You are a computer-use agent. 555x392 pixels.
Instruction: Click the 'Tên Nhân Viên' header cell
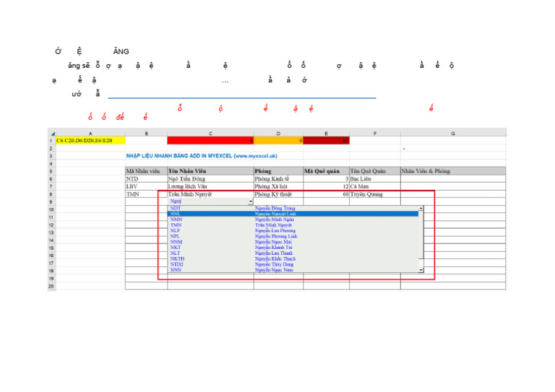pos(210,171)
